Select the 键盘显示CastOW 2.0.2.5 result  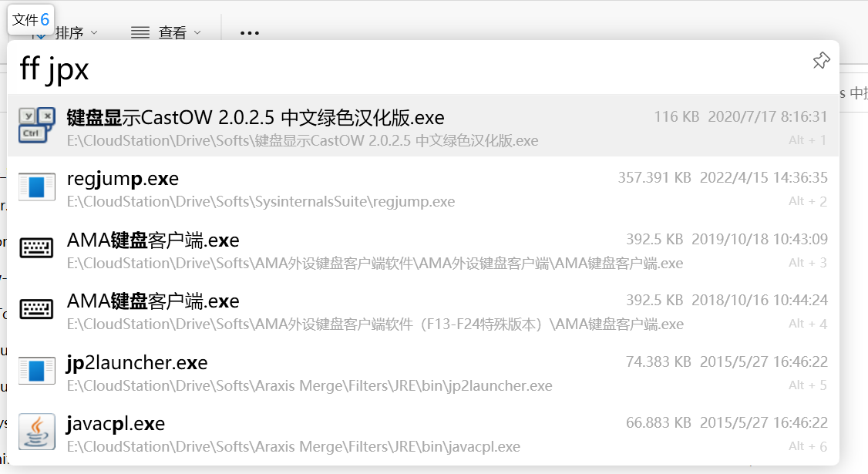pos(255,117)
